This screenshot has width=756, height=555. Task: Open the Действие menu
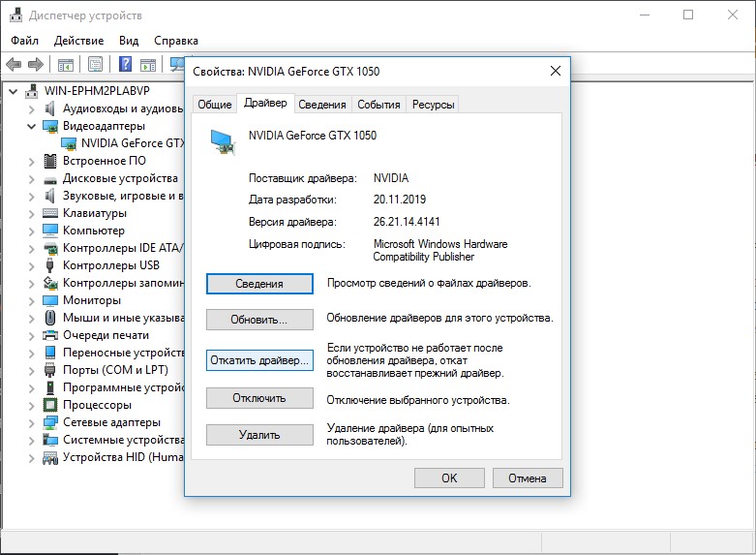point(78,41)
